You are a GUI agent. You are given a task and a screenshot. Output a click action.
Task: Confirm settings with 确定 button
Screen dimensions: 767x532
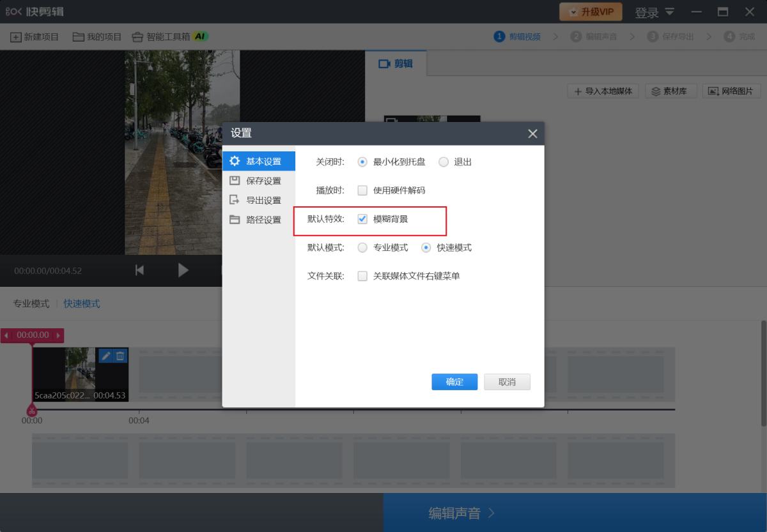point(454,382)
